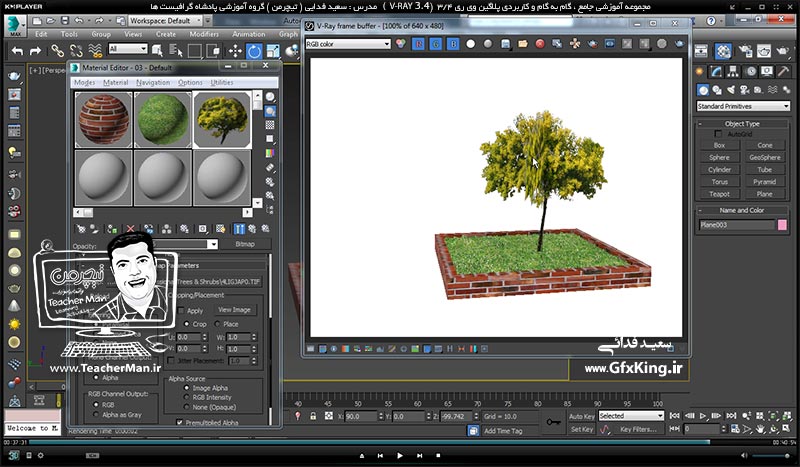The image size is (800, 467).
Task: Toggle Premultiplied Alpha checkbox
Action: pyautogui.click(x=179, y=423)
